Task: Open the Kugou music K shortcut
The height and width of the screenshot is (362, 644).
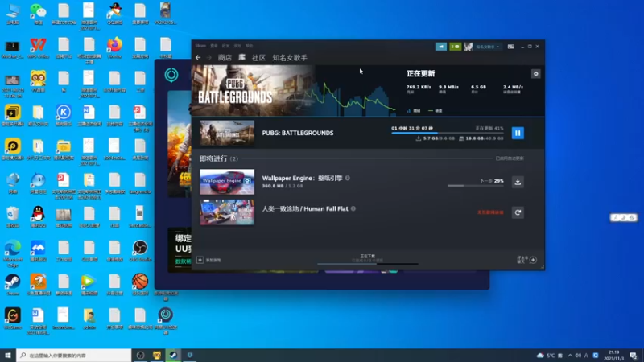Action: pyautogui.click(x=64, y=115)
